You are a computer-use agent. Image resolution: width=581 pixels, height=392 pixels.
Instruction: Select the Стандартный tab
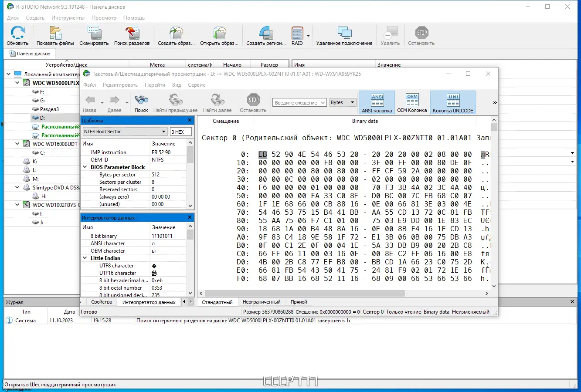point(217,302)
